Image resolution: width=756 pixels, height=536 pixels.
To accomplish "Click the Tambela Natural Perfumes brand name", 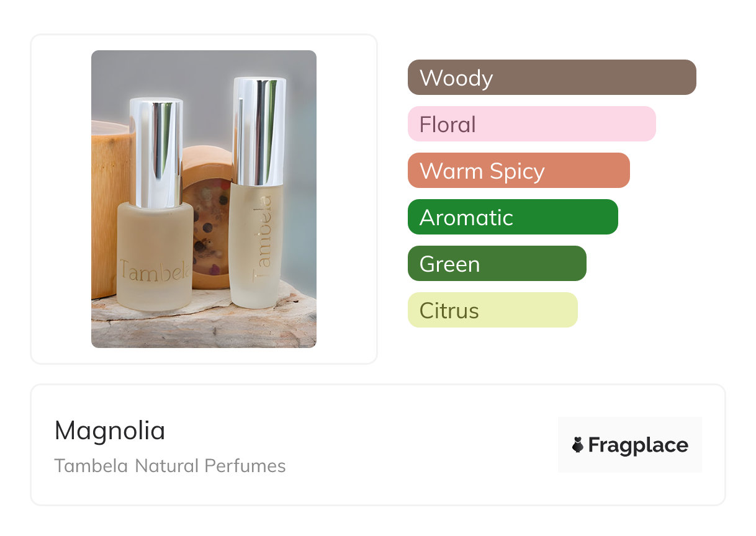I will click(169, 466).
